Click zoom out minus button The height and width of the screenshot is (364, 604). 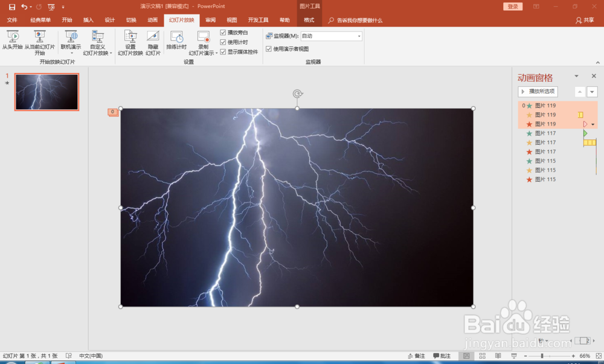tap(525, 356)
